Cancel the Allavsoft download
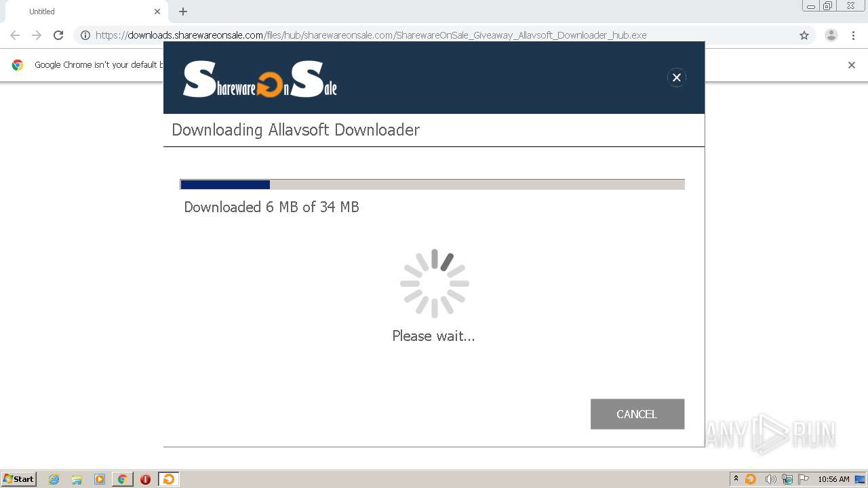This screenshot has height=488, width=868. 637,414
